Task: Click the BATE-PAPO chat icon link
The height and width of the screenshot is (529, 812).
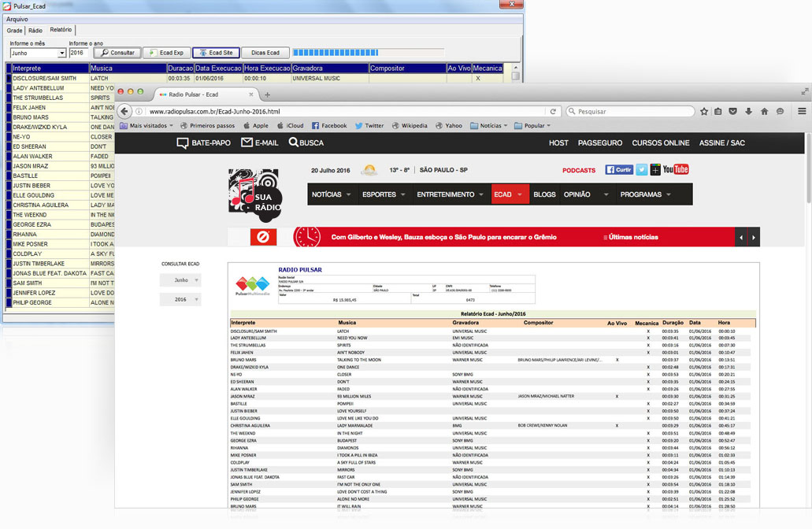Action: [203, 142]
